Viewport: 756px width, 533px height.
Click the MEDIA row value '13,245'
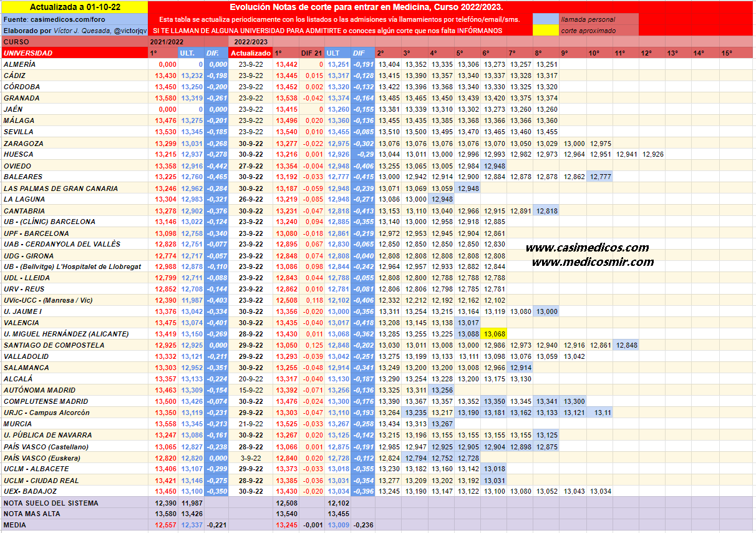click(286, 525)
